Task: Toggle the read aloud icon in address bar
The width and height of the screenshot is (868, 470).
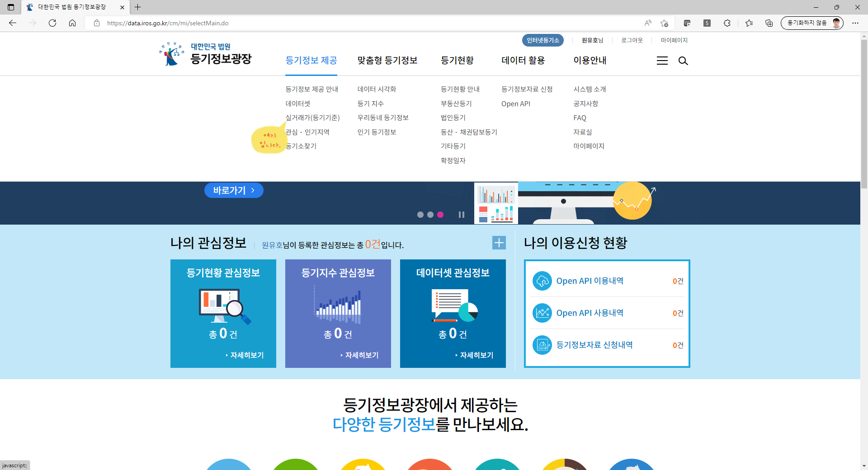Action: tap(648, 23)
